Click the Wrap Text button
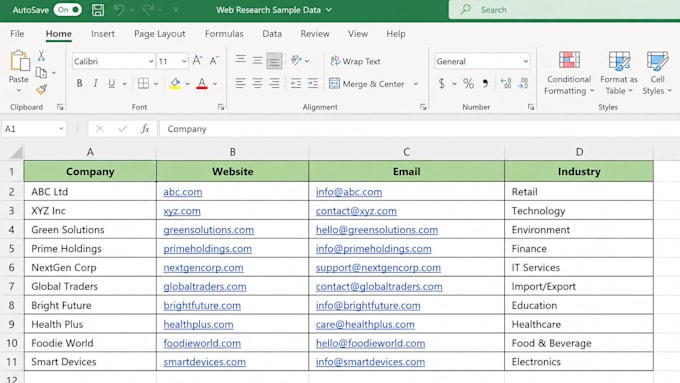The height and width of the screenshot is (383, 680). tap(355, 61)
